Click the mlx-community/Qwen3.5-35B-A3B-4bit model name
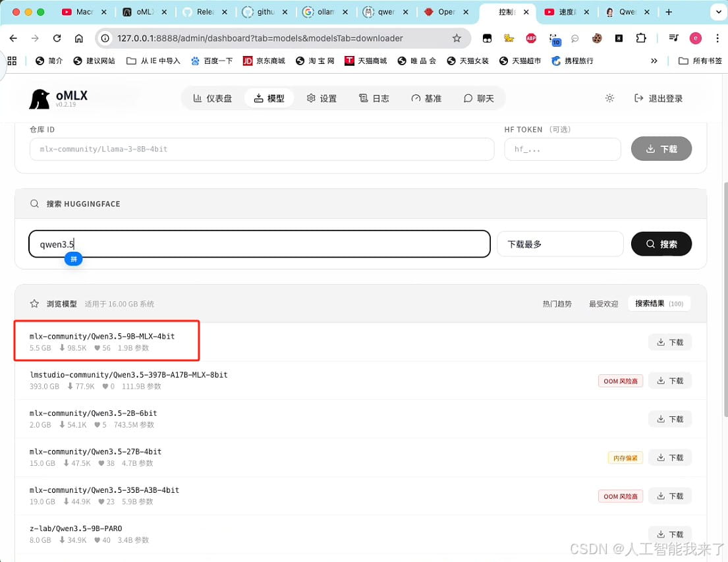This screenshot has height=562, width=728. coord(105,490)
